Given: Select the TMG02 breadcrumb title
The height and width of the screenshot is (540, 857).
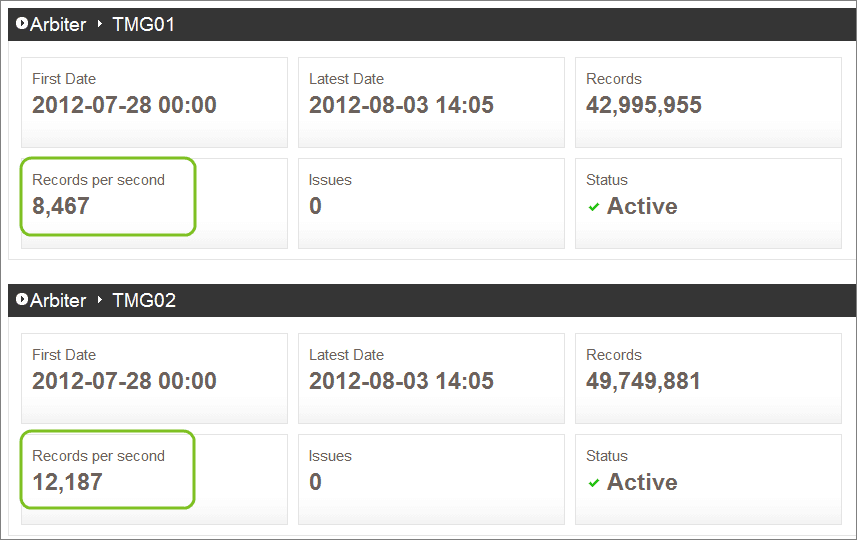Looking at the screenshot, I should pyautogui.click(x=144, y=301).
